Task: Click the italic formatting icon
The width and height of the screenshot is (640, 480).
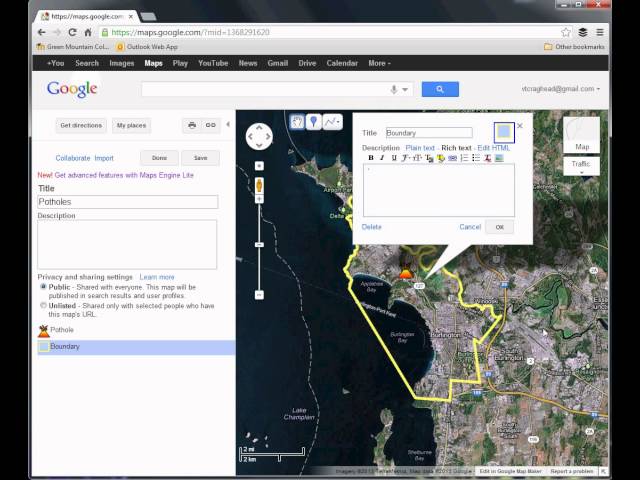Action: click(x=382, y=158)
